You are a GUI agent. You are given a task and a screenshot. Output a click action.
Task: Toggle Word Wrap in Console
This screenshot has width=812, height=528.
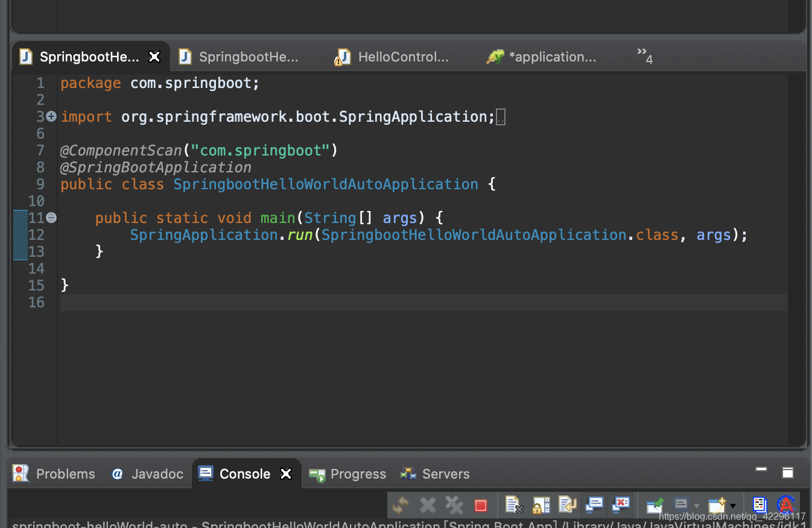pos(567,504)
